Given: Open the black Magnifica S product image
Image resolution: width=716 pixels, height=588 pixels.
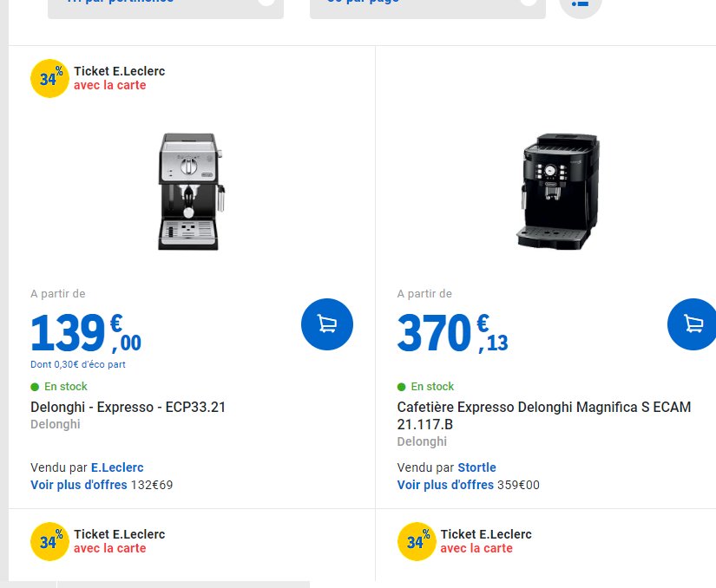Looking at the screenshot, I should pos(556,192).
